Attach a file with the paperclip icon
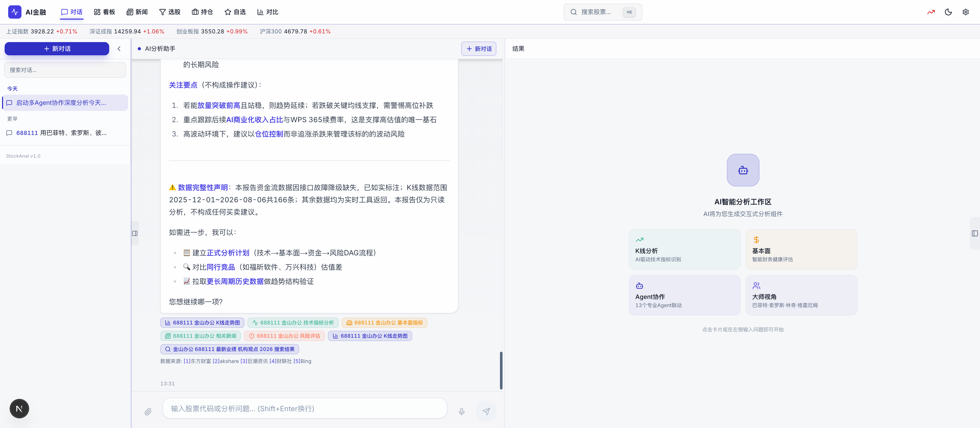This screenshot has width=980, height=428. click(x=148, y=412)
